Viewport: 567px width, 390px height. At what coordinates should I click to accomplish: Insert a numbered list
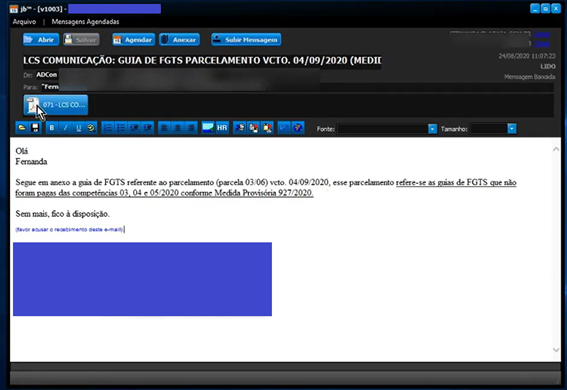108,128
